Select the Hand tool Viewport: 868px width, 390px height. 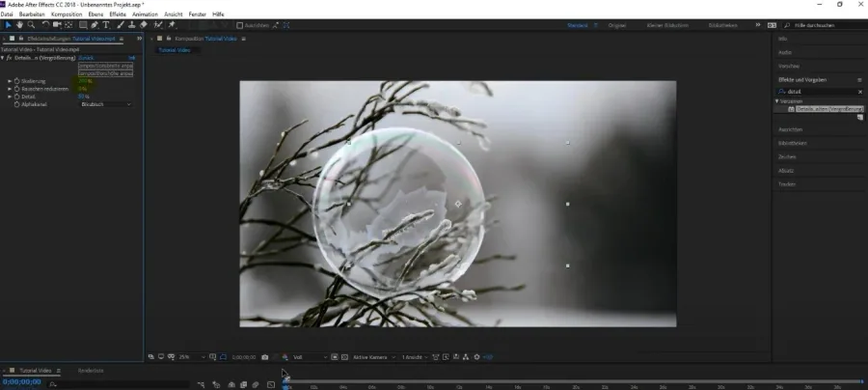click(19, 25)
